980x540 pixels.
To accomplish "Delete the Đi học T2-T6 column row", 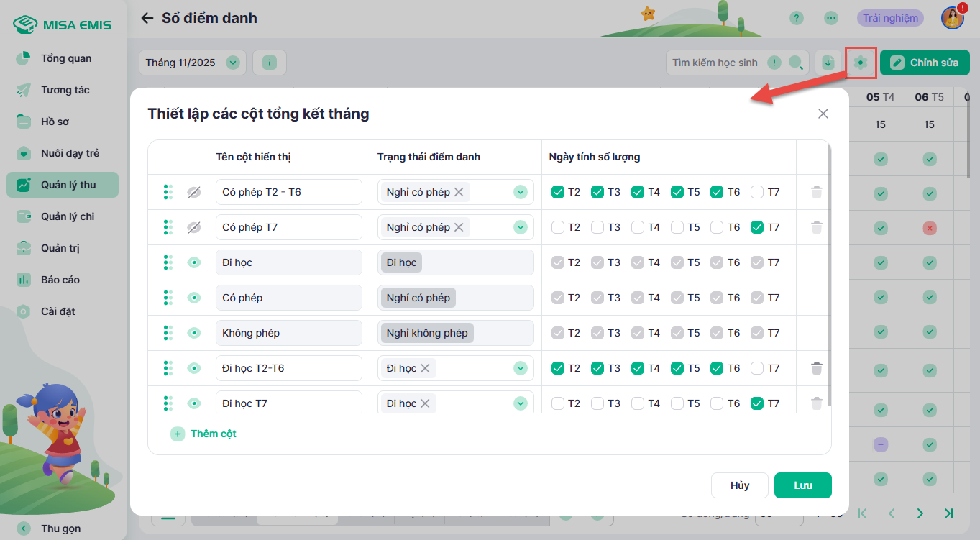I will click(x=816, y=368).
